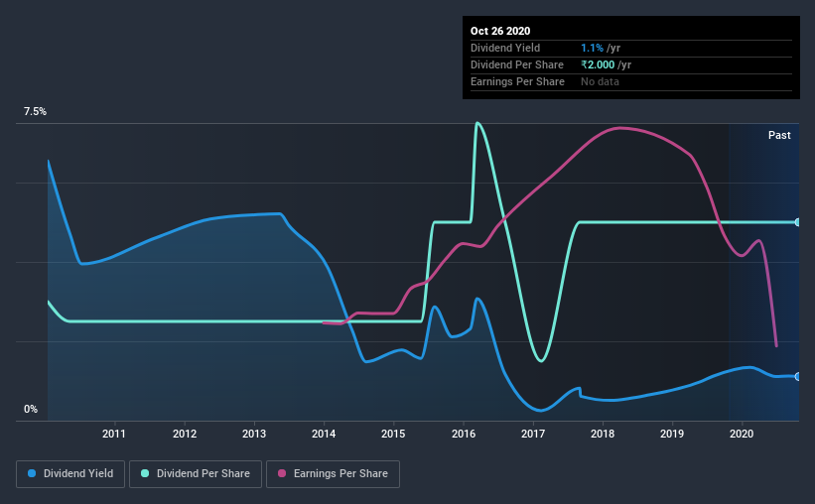The height and width of the screenshot is (504, 815).
Task: Click the teal Dividend Per Share legend dot
Action: point(145,473)
